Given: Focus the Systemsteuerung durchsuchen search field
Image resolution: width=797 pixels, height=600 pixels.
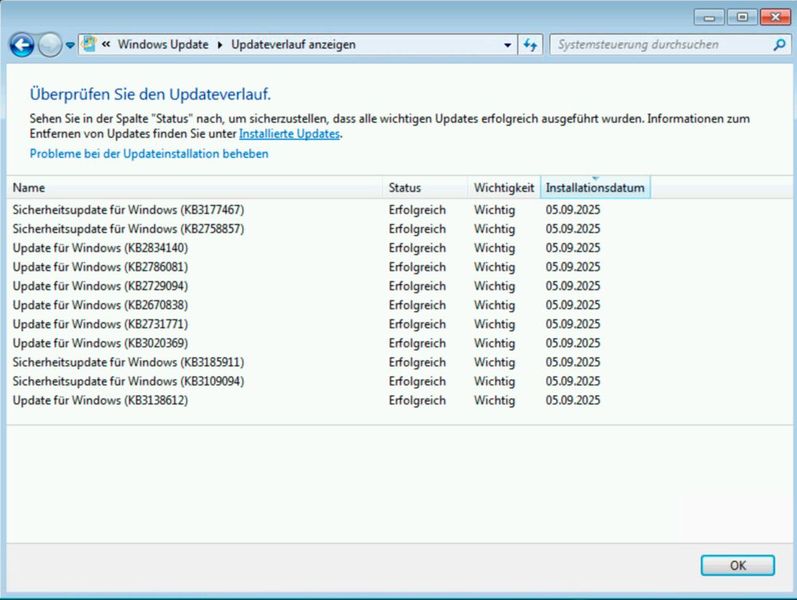Looking at the screenshot, I should (x=661, y=45).
